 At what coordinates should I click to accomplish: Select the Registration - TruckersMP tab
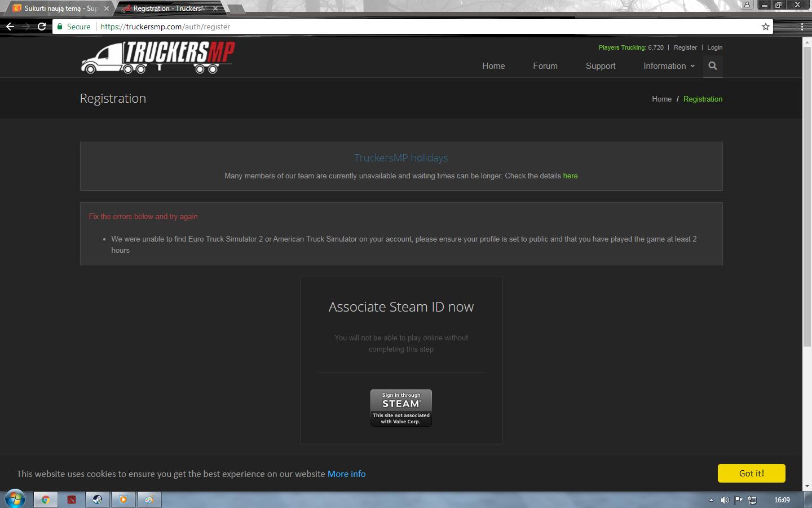tap(169, 8)
